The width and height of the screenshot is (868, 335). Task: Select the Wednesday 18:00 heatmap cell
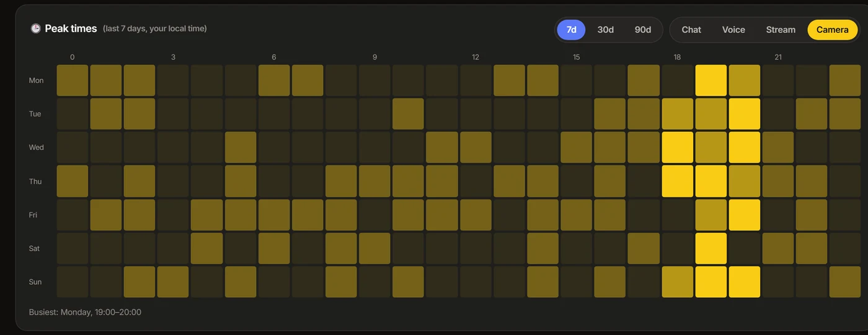tap(678, 147)
